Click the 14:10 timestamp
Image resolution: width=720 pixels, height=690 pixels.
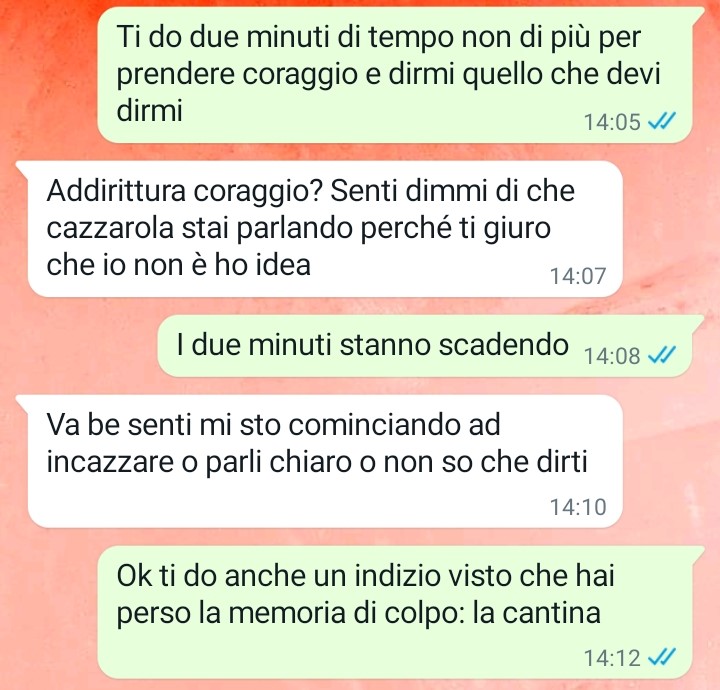click(578, 507)
